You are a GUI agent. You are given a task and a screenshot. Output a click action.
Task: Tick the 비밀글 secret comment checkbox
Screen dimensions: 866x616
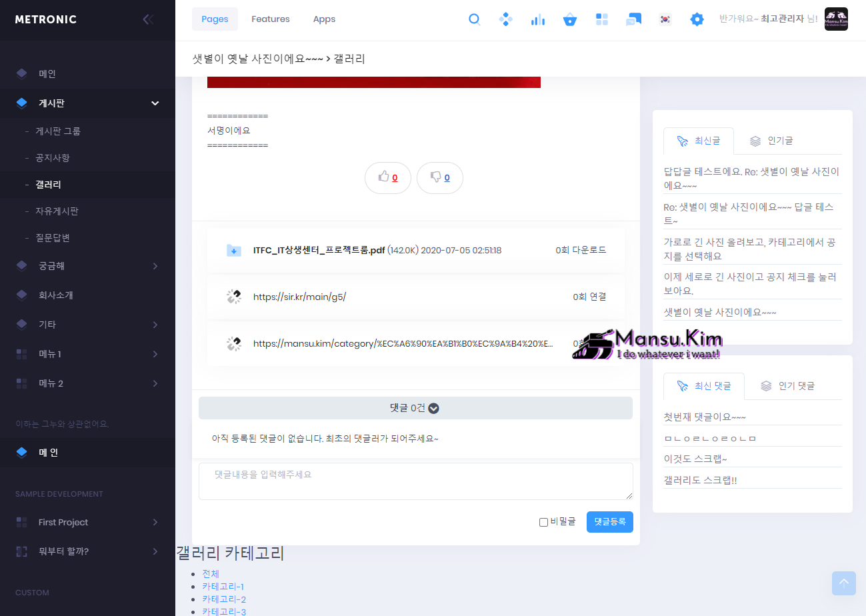[543, 522]
